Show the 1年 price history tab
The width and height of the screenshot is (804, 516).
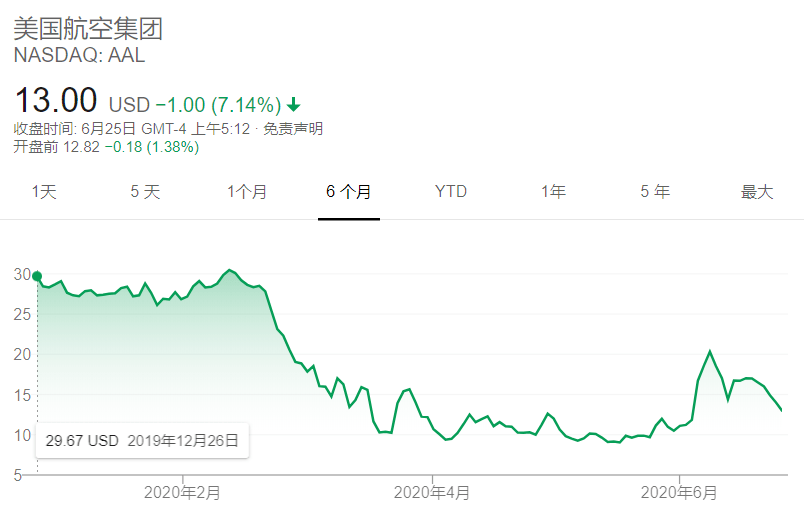[x=553, y=192]
